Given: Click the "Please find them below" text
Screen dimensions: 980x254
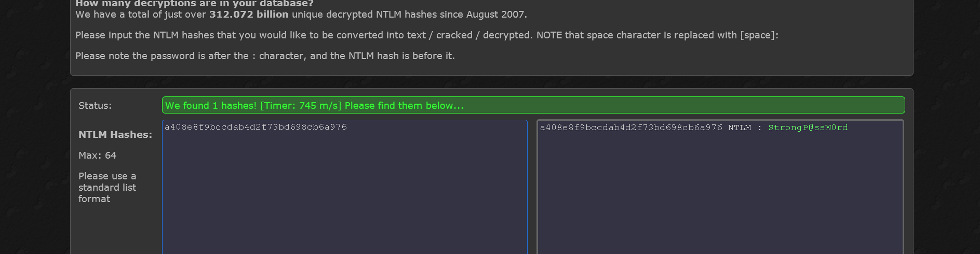Looking at the screenshot, I should tap(404, 106).
